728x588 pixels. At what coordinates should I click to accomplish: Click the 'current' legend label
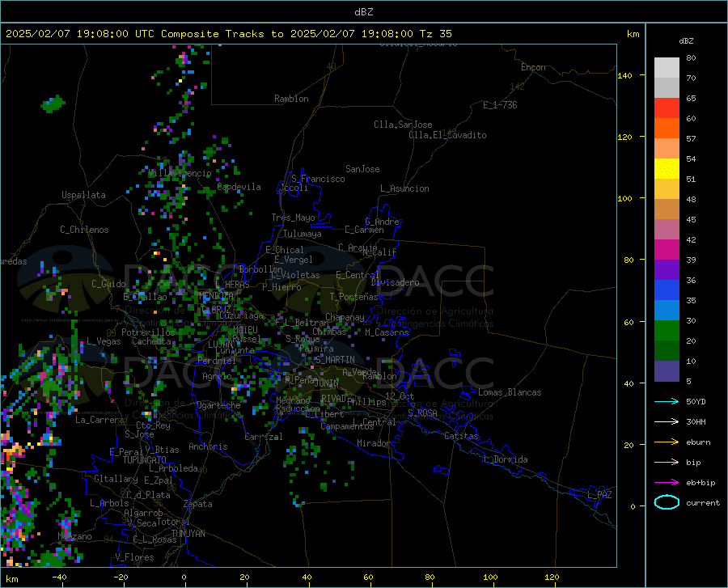[703, 502]
